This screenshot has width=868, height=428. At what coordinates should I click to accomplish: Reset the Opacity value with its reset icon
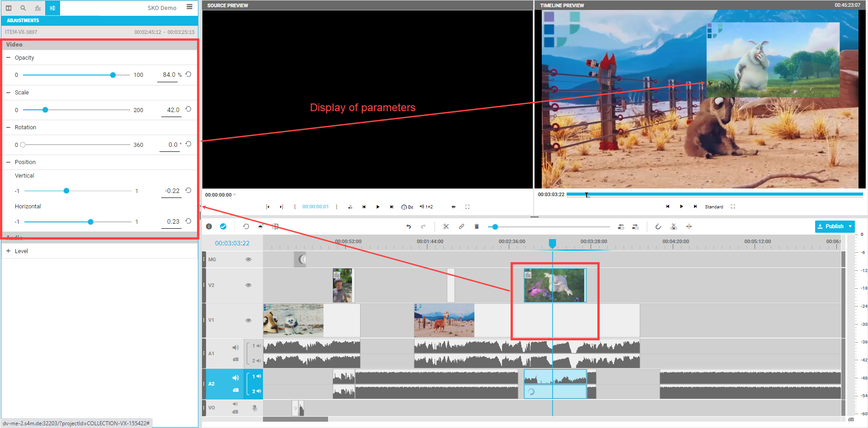(x=188, y=75)
